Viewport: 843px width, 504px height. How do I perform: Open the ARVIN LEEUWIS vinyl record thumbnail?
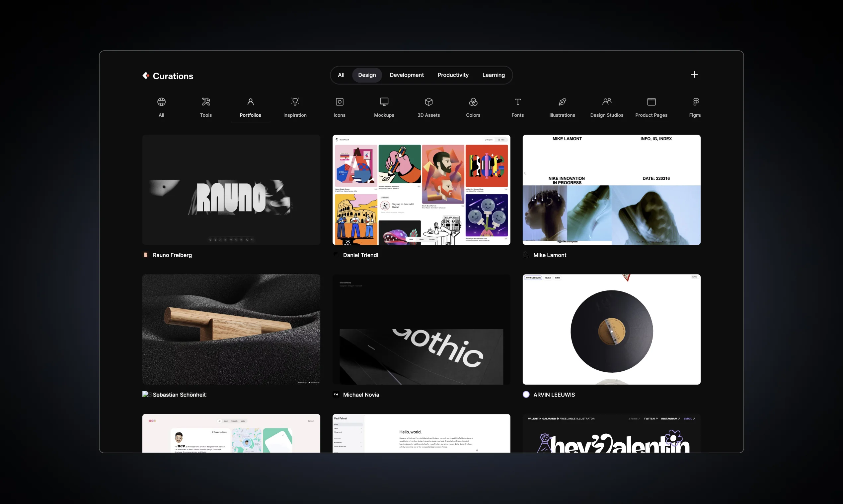611,329
